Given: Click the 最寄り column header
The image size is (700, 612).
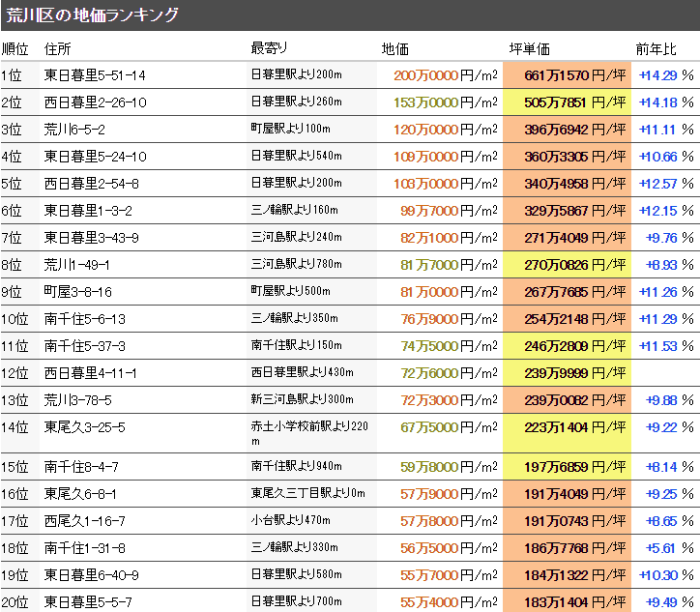Looking at the screenshot, I should pos(269,48).
